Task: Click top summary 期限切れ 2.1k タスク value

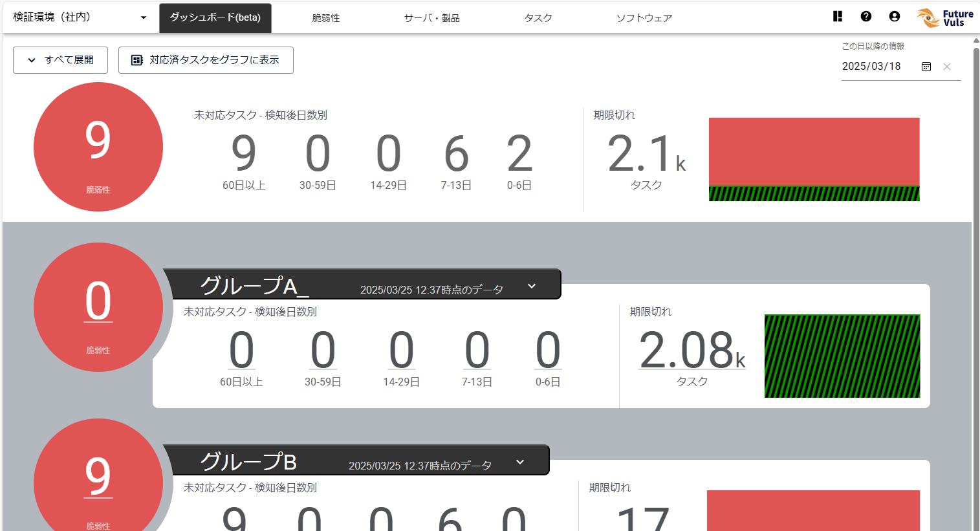Action: [x=646, y=154]
